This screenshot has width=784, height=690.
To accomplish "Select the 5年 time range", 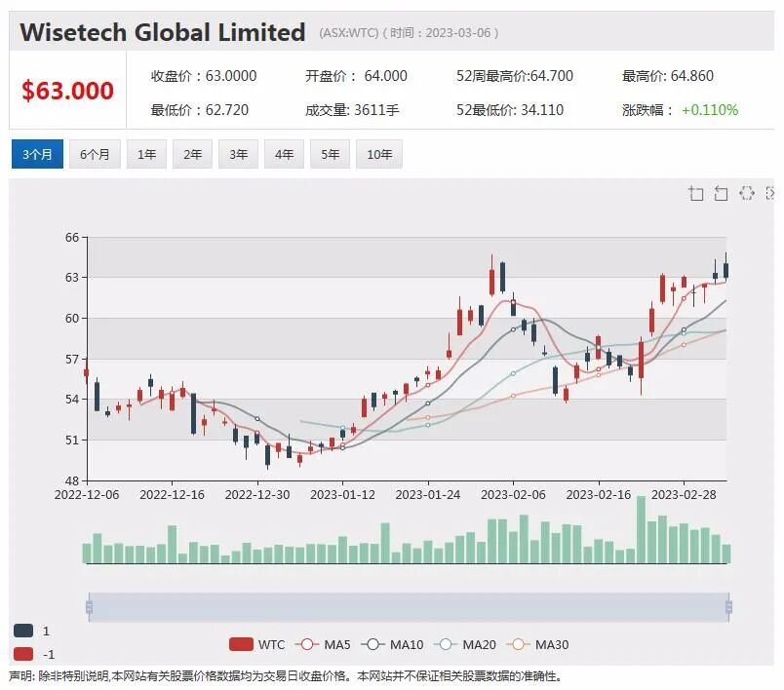I will (x=330, y=154).
